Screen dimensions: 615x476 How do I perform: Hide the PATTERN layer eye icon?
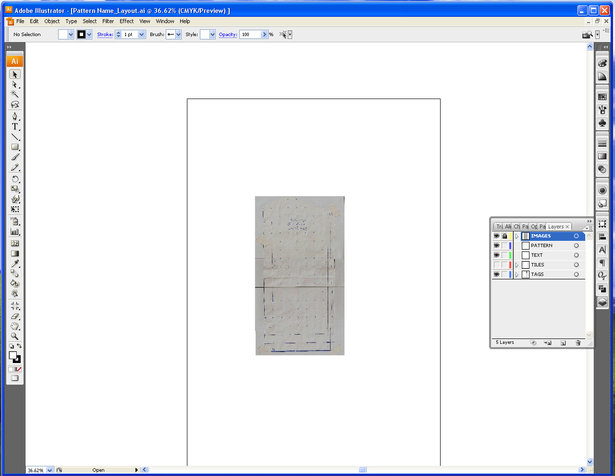pyautogui.click(x=496, y=245)
